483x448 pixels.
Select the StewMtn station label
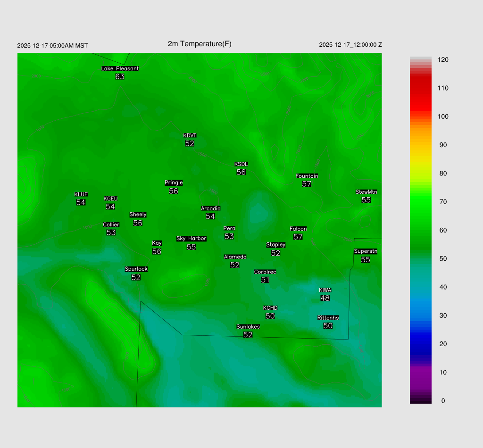366,192
